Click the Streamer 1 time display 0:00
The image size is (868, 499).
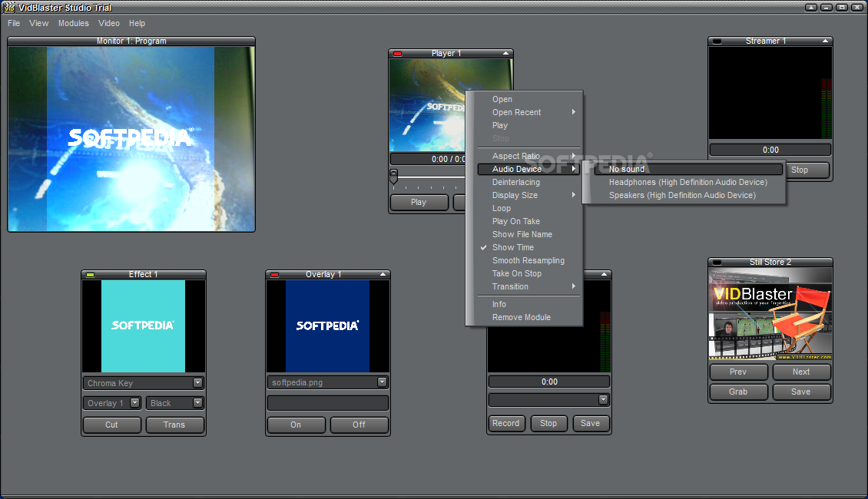[x=770, y=150]
